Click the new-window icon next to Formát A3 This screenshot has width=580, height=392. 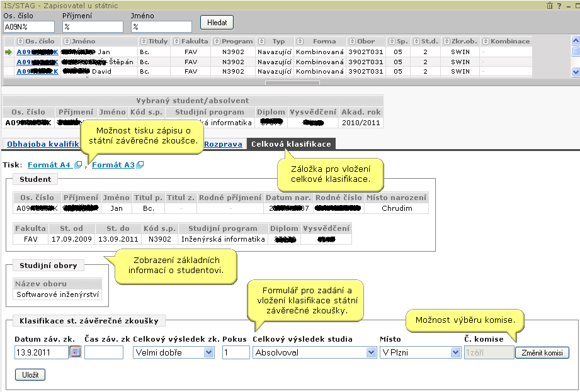(x=140, y=165)
